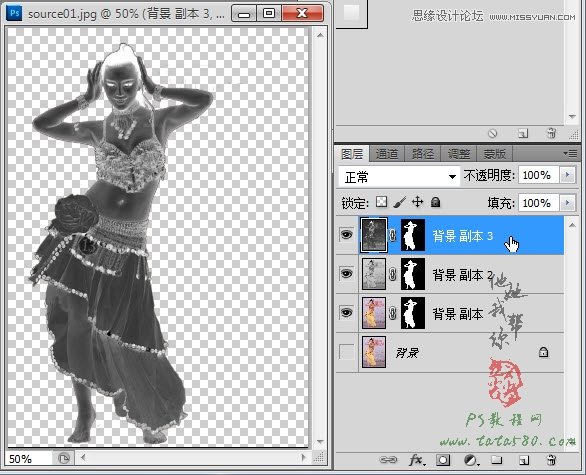Screen dimensions: 586x475
Task: Select the 背景 layer thumbnail
Action: 373,352
